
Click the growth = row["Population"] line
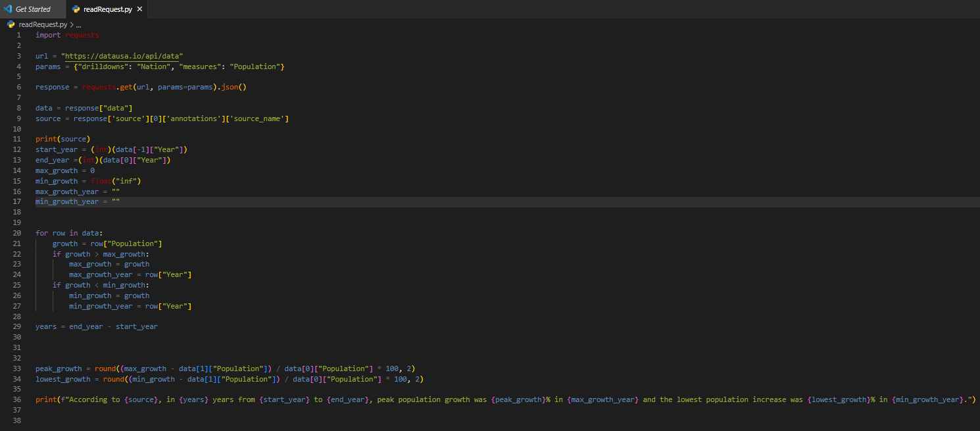[x=107, y=243]
